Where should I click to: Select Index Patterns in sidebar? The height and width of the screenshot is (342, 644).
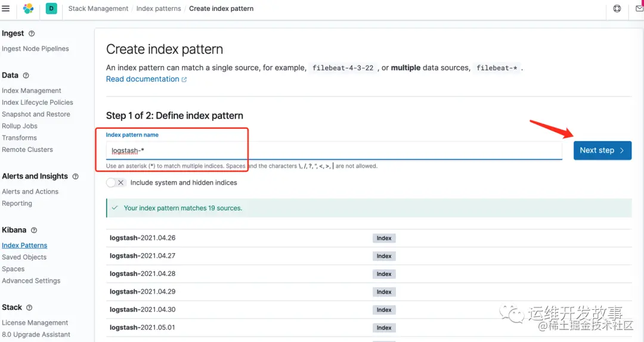pos(24,245)
